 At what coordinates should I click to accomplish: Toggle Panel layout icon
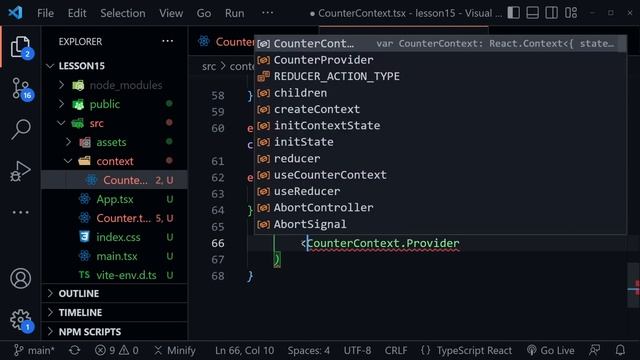(x=532, y=13)
